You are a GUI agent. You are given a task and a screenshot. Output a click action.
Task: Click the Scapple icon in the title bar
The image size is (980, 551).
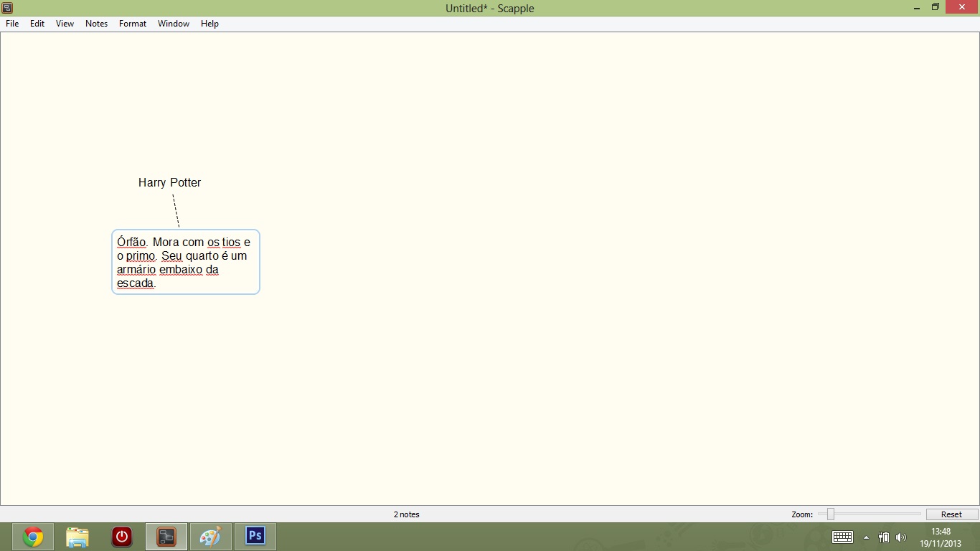(x=8, y=8)
